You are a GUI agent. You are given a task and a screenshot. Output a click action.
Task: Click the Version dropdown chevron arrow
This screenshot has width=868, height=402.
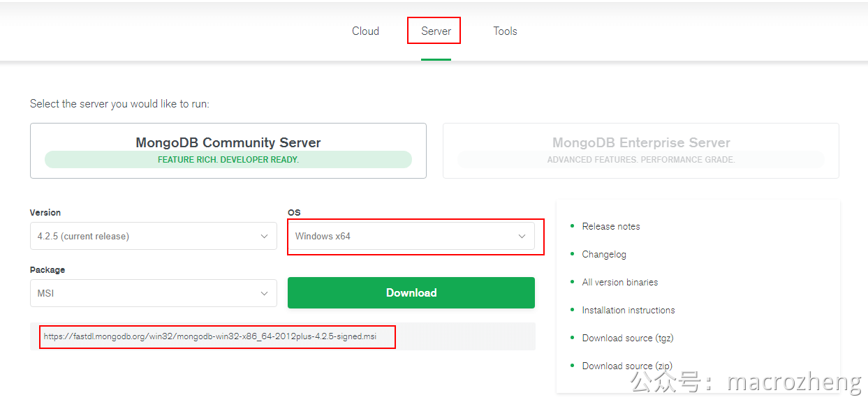[x=264, y=237]
